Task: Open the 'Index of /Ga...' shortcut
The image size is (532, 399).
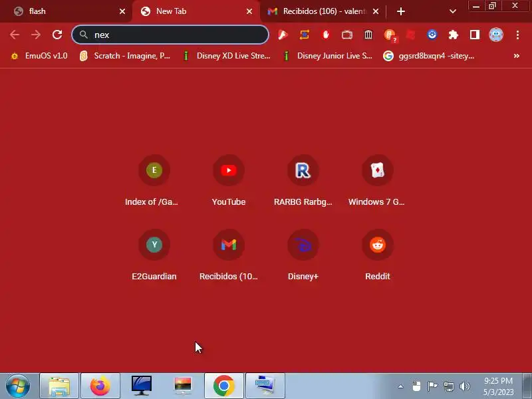Action: coord(154,180)
